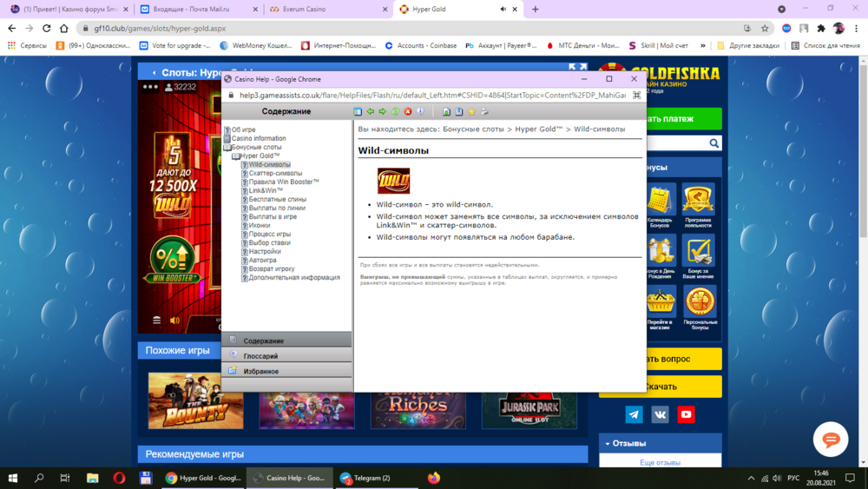Image resolution: width=868 pixels, height=489 pixels.
Task: Click the Возврат игроку help topic
Action: point(271,268)
